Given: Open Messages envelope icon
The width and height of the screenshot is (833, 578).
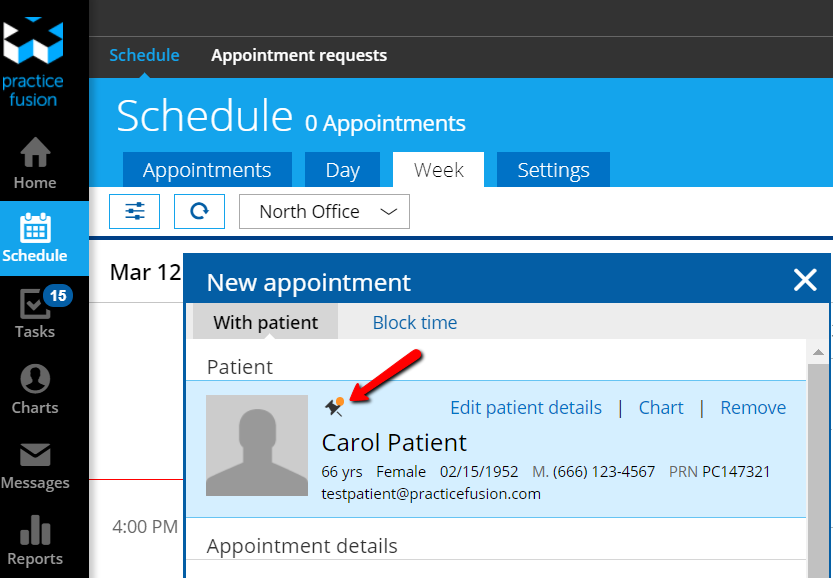Looking at the screenshot, I should point(35,465).
